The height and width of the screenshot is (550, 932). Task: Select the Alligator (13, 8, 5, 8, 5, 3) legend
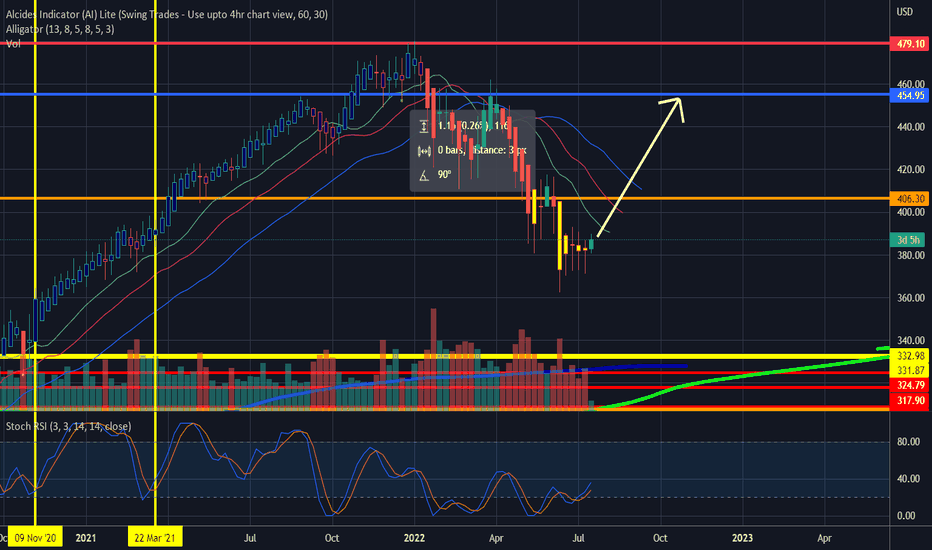(x=60, y=29)
